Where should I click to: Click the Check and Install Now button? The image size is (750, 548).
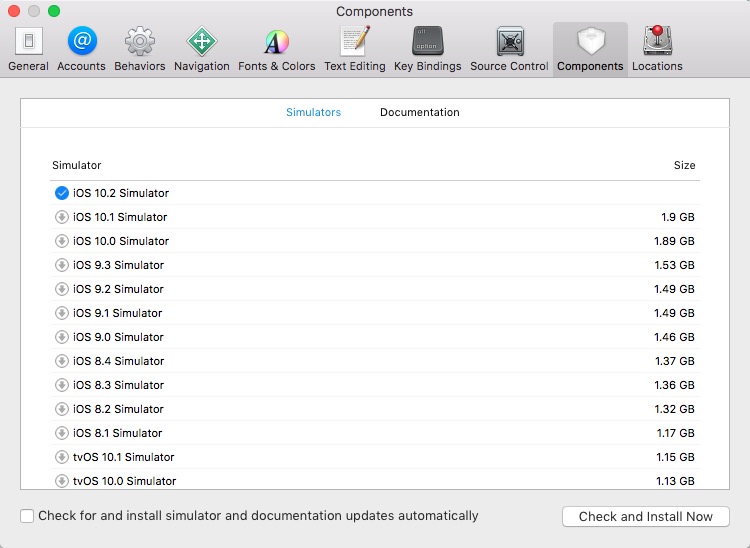pyautogui.click(x=646, y=516)
